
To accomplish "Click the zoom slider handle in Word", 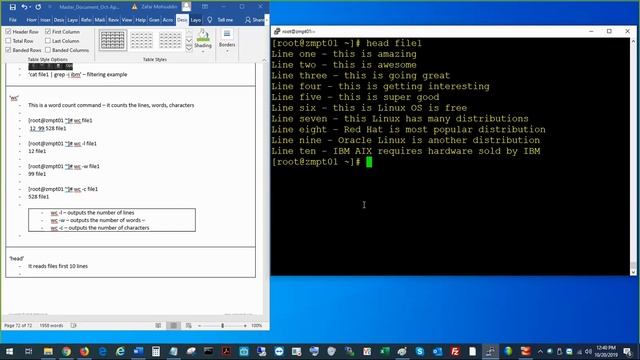I will tap(222, 326).
